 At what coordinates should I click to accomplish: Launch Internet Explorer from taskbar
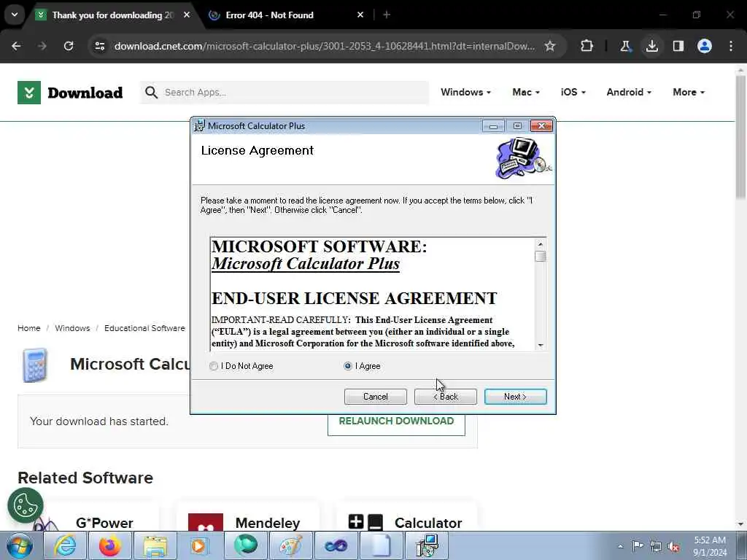tap(65, 545)
